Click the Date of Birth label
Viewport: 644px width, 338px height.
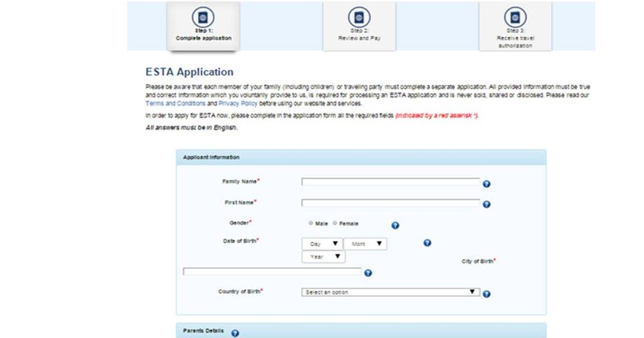click(241, 241)
